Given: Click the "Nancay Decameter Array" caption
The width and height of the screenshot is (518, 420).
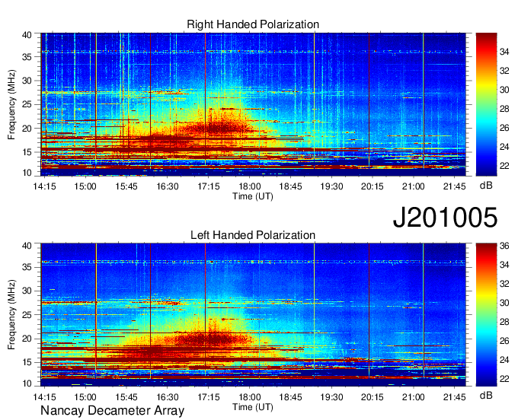Looking at the screenshot, I should (x=112, y=411).
